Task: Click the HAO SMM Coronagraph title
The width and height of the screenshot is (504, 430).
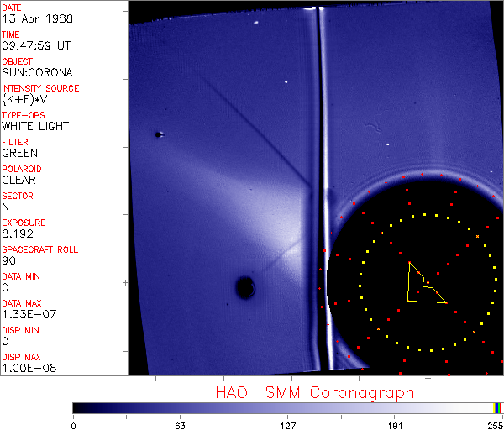Action: point(314,392)
